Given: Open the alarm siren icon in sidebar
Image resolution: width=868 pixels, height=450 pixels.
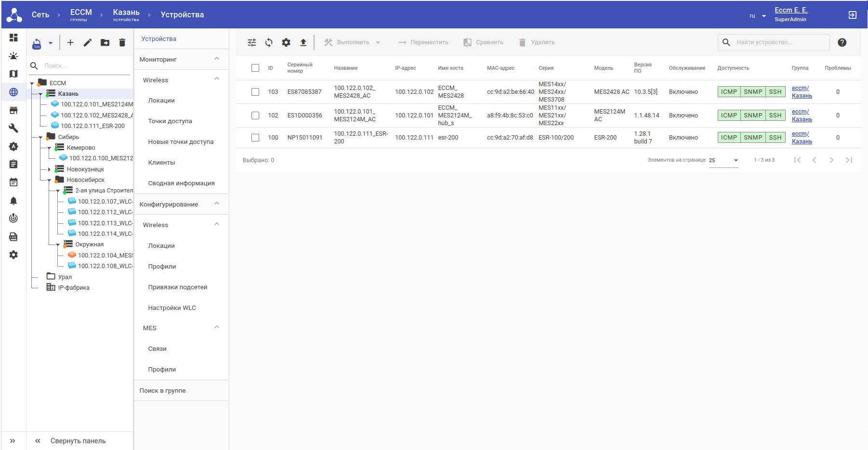Looking at the screenshot, I should [13, 56].
